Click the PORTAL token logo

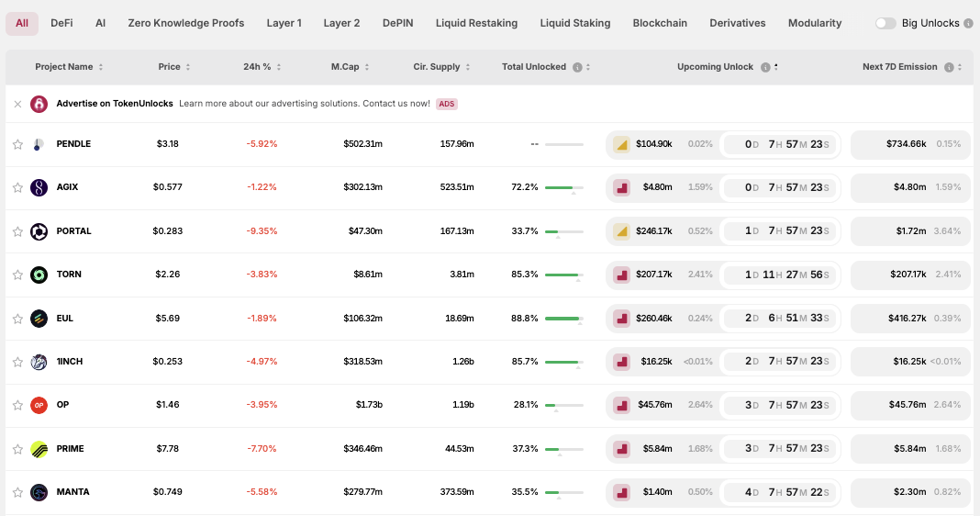click(39, 231)
